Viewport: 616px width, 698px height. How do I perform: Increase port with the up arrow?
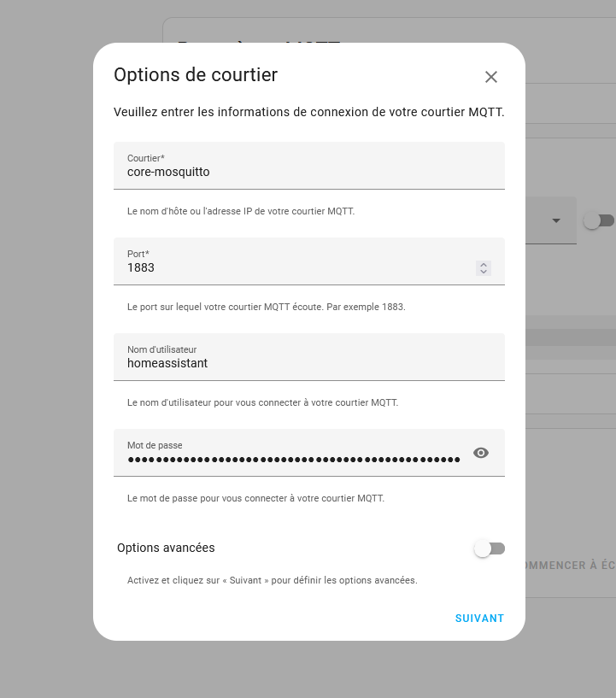(x=484, y=265)
